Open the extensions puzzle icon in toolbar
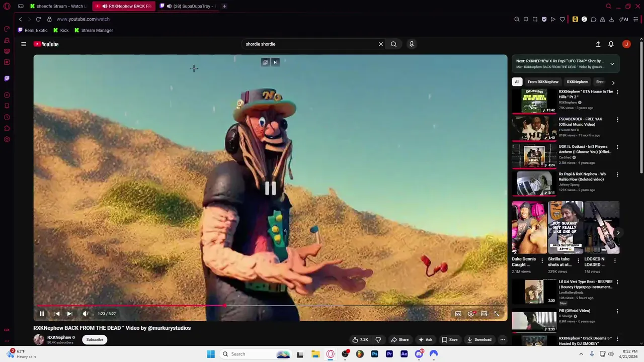The width and height of the screenshot is (644, 362). pos(593,19)
